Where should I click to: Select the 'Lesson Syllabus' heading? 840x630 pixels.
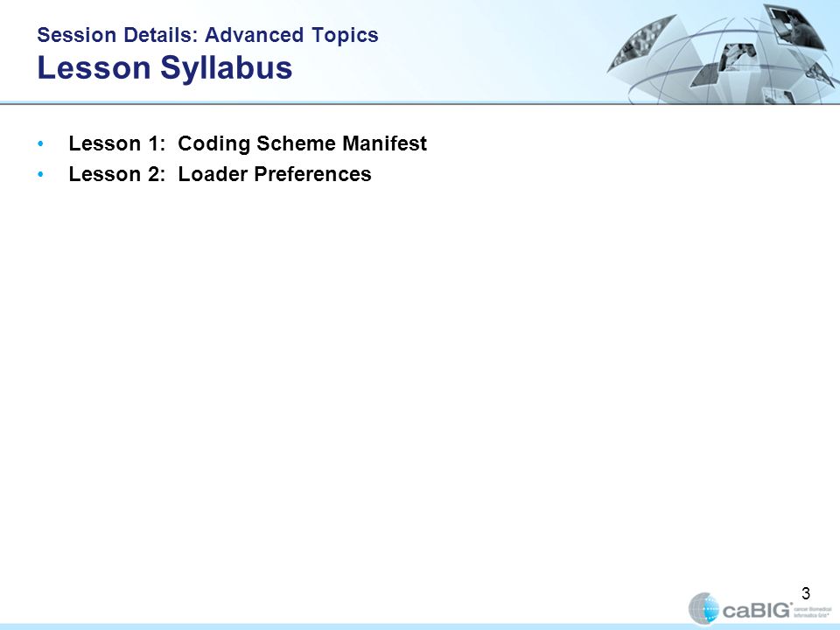click(x=165, y=68)
